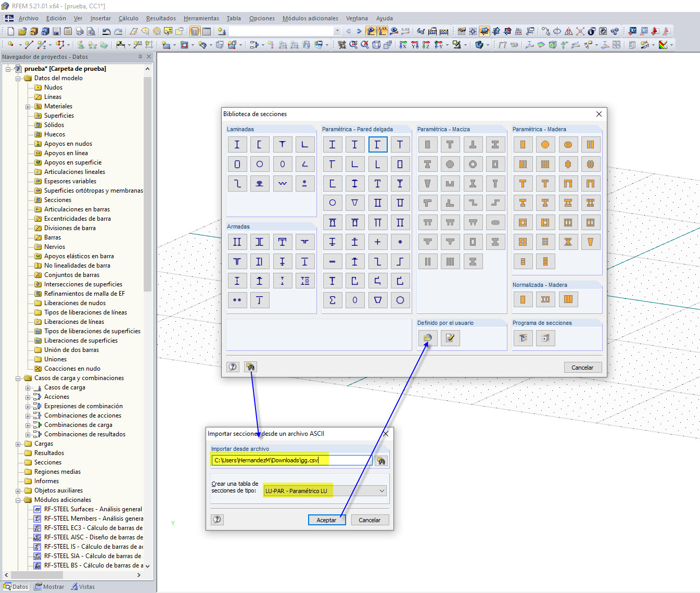Open the Ayuda menu

pos(385,18)
